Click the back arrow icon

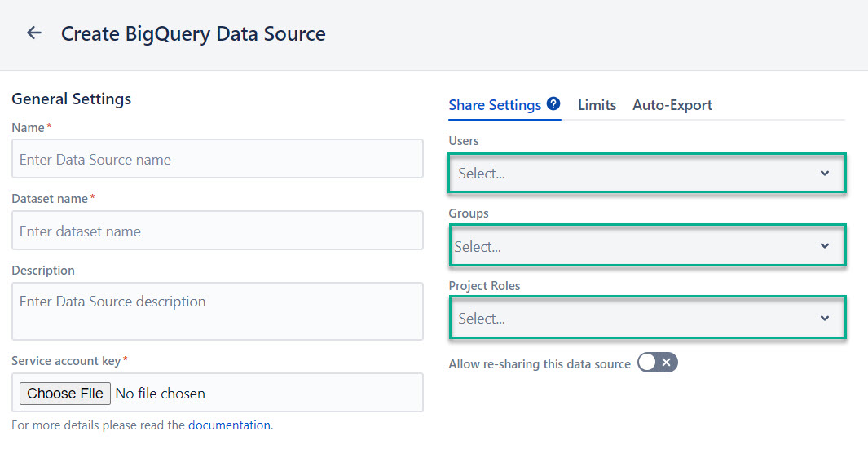[33, 33]
